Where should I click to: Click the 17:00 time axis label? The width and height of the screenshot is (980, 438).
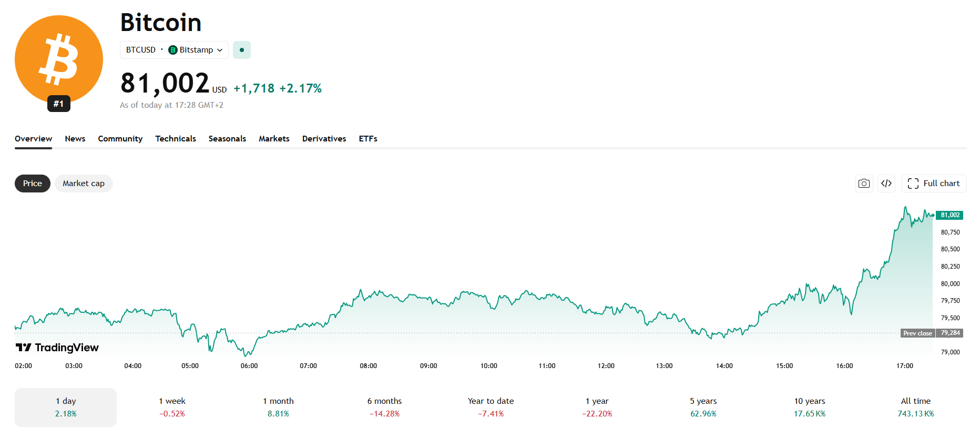point(904,366)
